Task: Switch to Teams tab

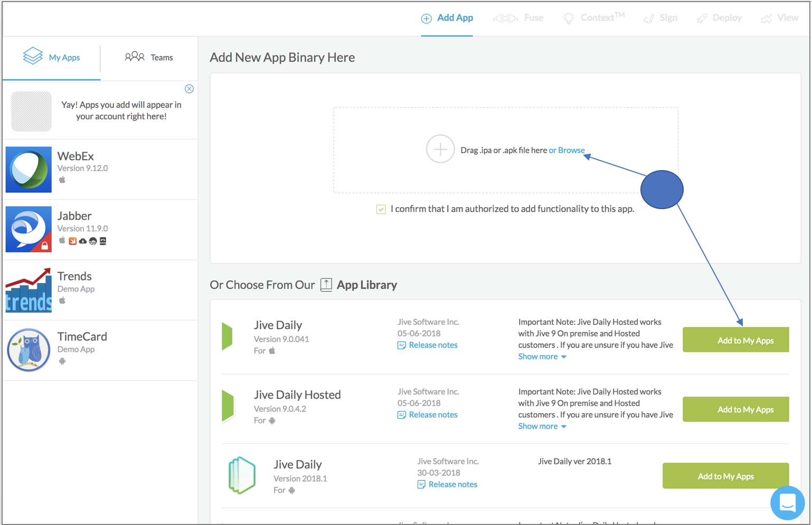Action: click(149, 57)
